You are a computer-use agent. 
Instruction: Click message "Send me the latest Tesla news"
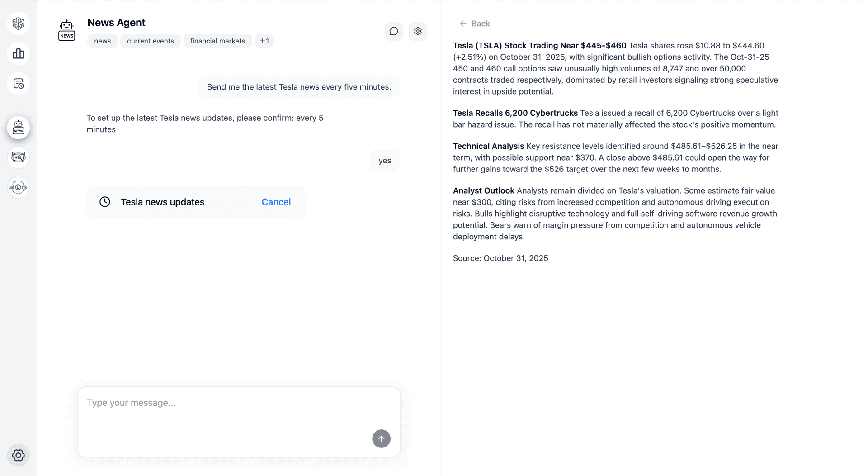click(x=299, y=87)
